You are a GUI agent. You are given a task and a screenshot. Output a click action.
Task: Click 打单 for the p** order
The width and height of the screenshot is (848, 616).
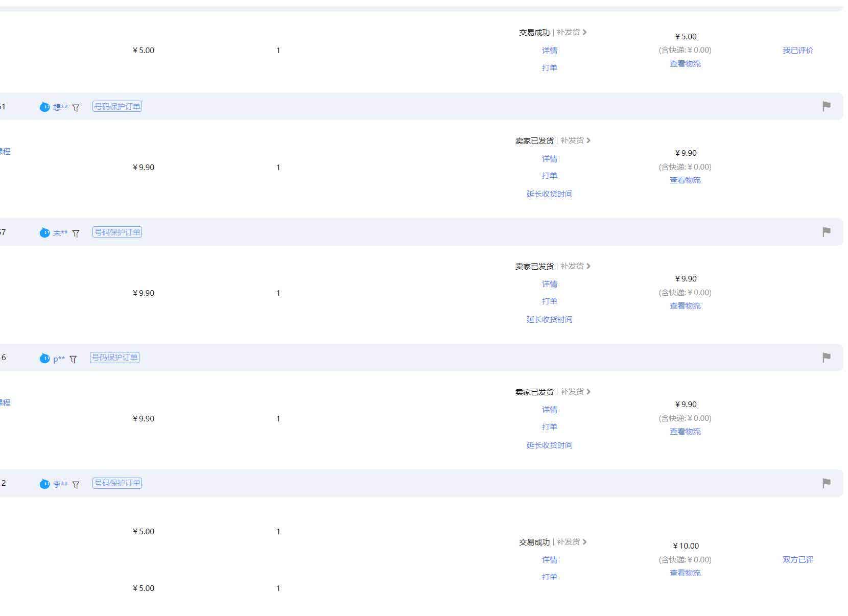[x=549, y=427]
